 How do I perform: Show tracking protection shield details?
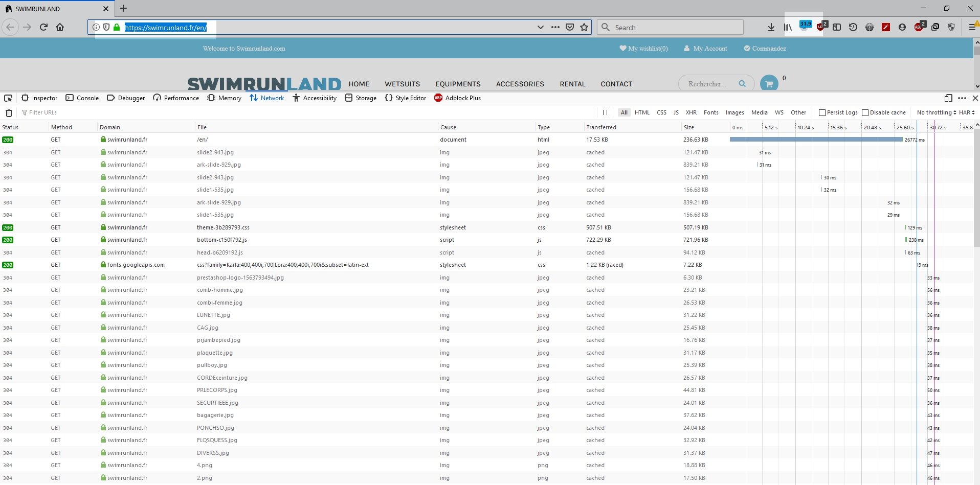click(106, 27)
